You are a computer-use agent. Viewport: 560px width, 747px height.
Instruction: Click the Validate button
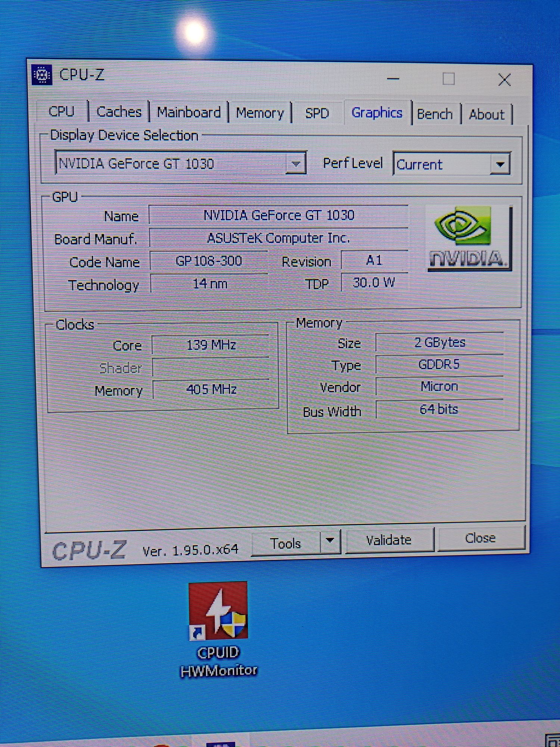point(389,540)
